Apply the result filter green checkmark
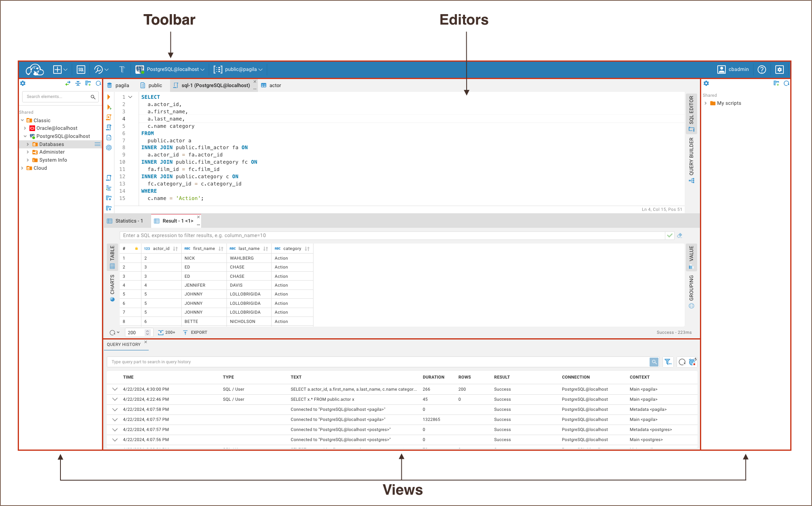The image size is (812, 506). pos(669,235)
